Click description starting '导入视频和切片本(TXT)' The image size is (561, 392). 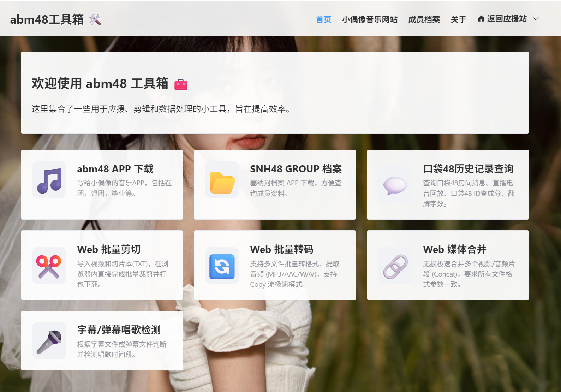[x=123, y=274]
